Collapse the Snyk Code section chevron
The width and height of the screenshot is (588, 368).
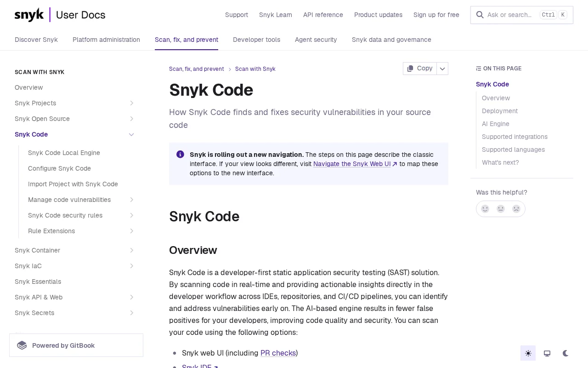[x=131, y=134]
